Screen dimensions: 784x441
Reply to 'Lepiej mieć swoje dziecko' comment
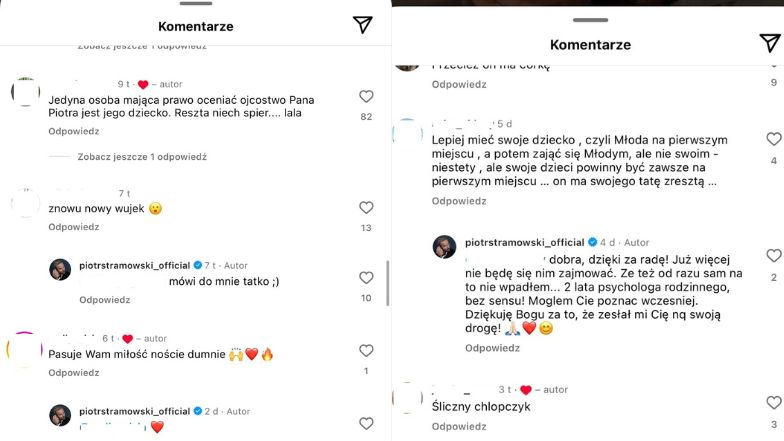click(457, 201)
